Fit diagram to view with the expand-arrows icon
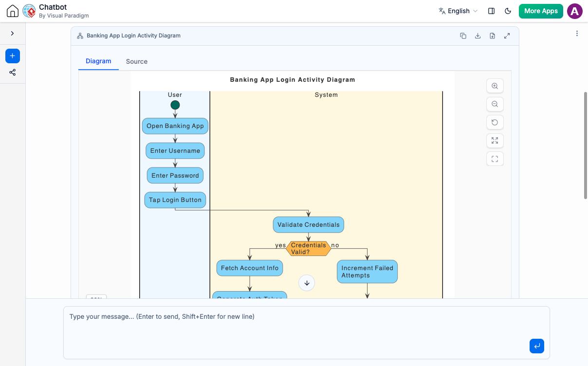This screenshot has height=366, width=588. [x=495, y=141]
